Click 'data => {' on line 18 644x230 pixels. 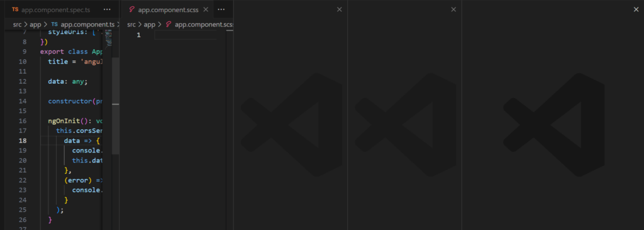click(82, 141)
